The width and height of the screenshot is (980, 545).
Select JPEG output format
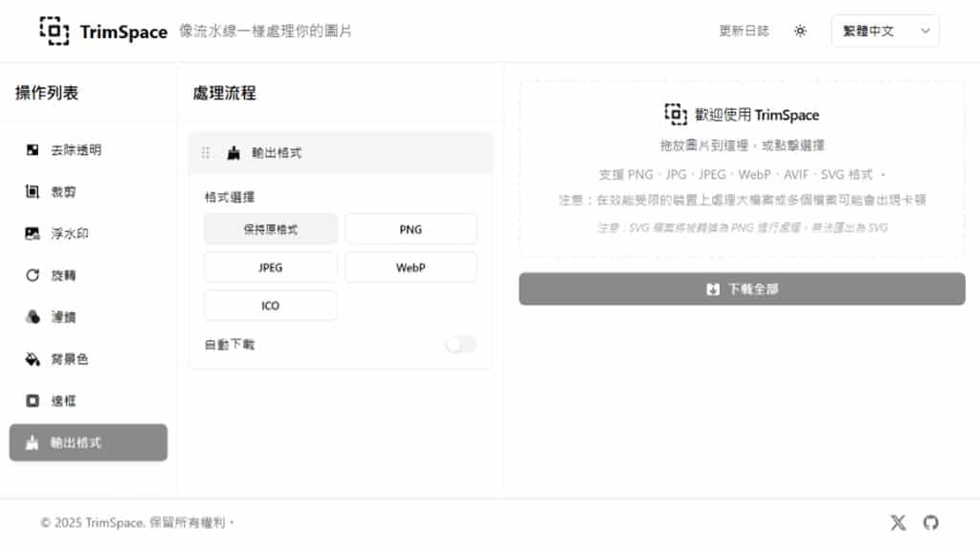[271, 267]
